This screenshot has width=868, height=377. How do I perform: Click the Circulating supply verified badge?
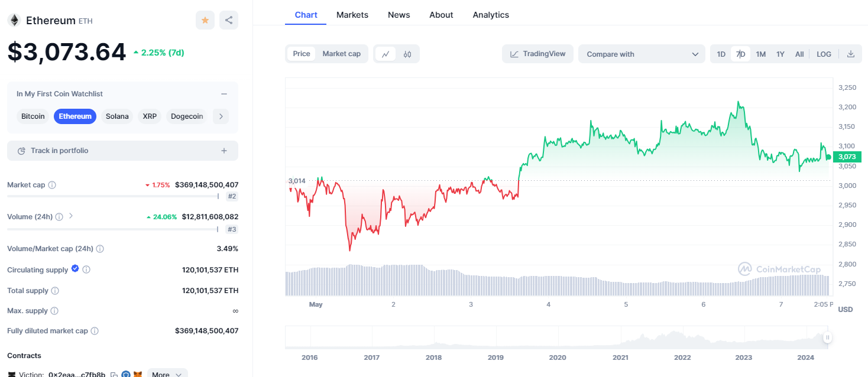click(75, 269)
